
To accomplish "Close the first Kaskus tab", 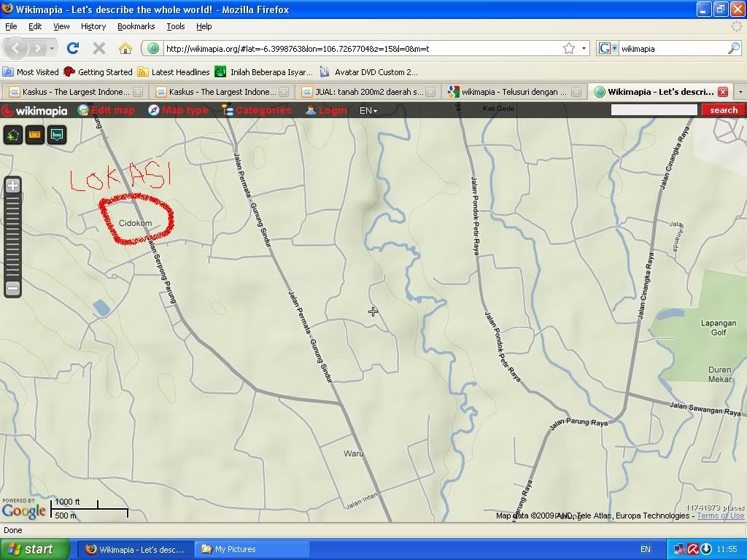I will [138, 92].
